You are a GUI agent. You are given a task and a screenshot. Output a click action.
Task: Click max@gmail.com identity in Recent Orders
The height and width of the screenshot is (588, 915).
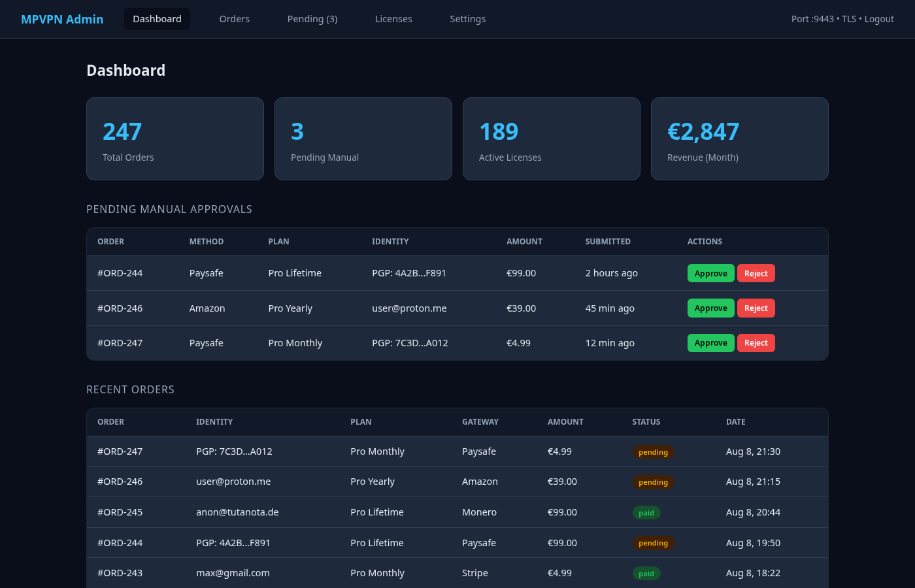coord(233,573)
